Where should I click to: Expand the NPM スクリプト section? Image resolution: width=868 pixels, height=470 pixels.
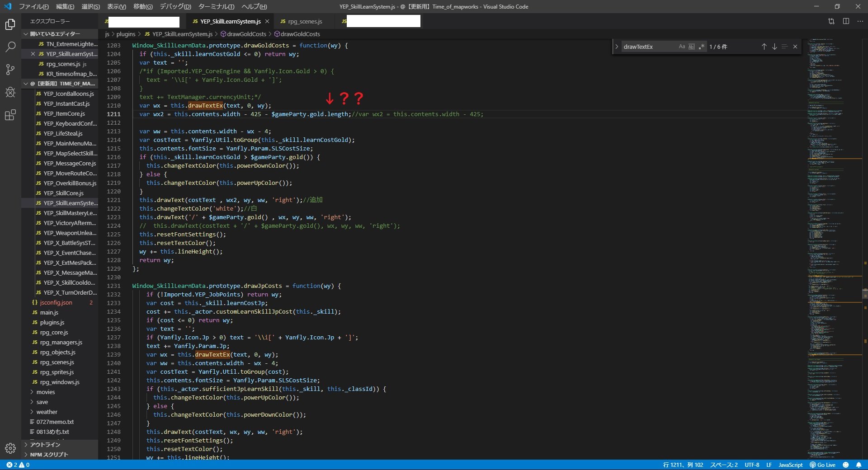click(60, 455)
